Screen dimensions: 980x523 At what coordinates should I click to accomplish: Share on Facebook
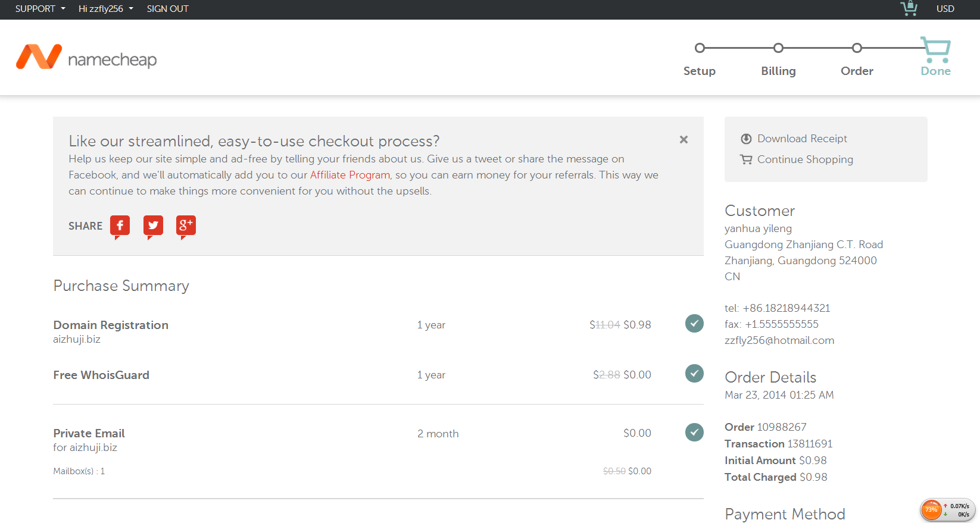[120, 227]
